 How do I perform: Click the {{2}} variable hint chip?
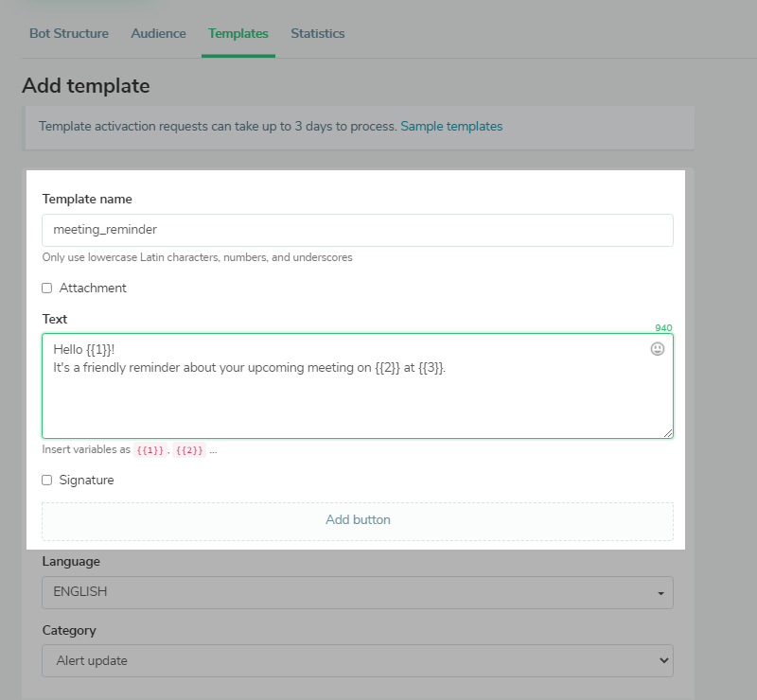point(188,450)
